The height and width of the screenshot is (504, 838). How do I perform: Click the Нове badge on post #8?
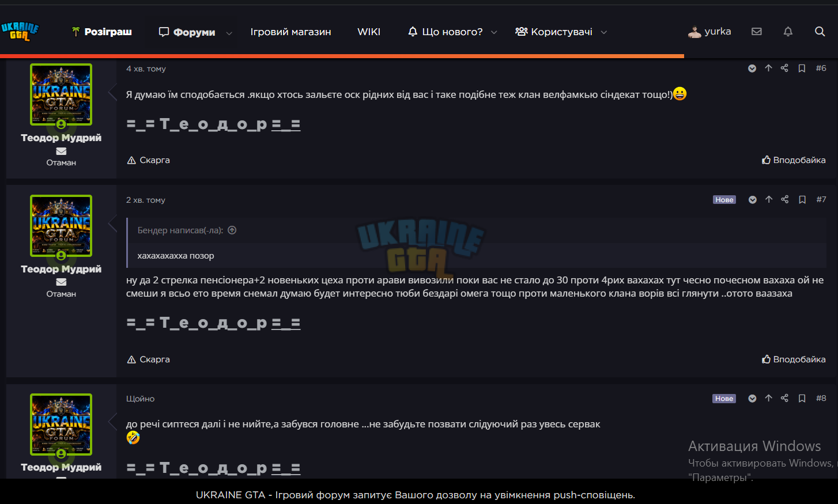pyautogui.click(x=724, y=399)
